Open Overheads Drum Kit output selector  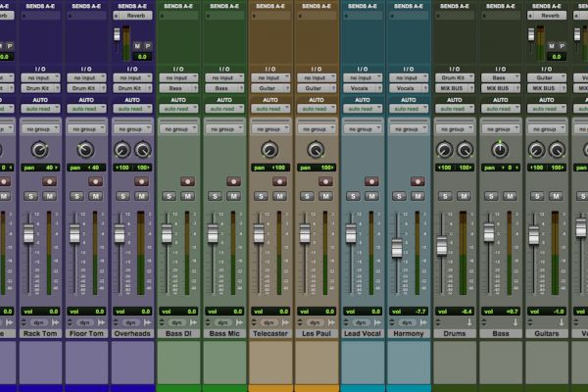tap(132, 88)
